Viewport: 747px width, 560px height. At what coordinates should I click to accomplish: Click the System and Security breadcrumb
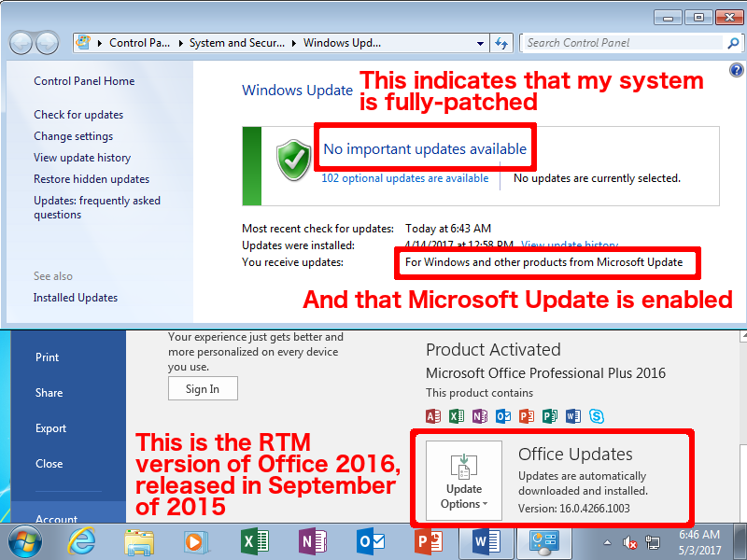coord(237,43)
